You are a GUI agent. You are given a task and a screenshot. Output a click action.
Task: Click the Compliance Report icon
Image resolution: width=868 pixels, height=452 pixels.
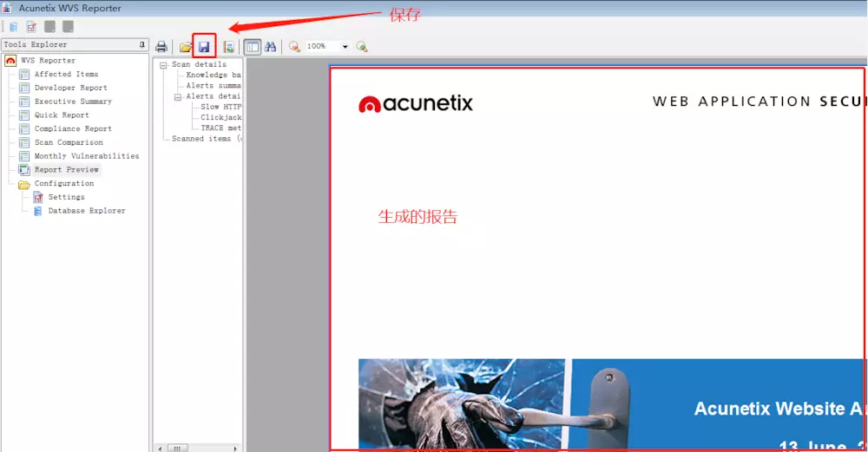pyautogui.click(x=24, y=128)
